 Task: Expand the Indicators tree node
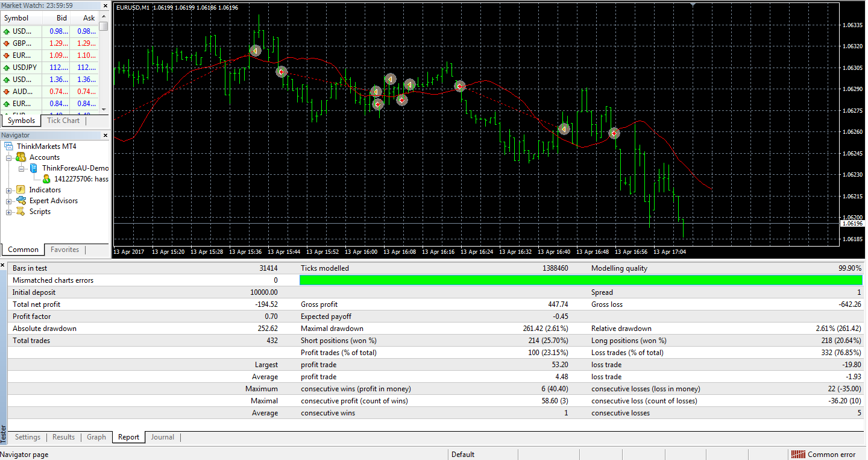pos(9,190)
